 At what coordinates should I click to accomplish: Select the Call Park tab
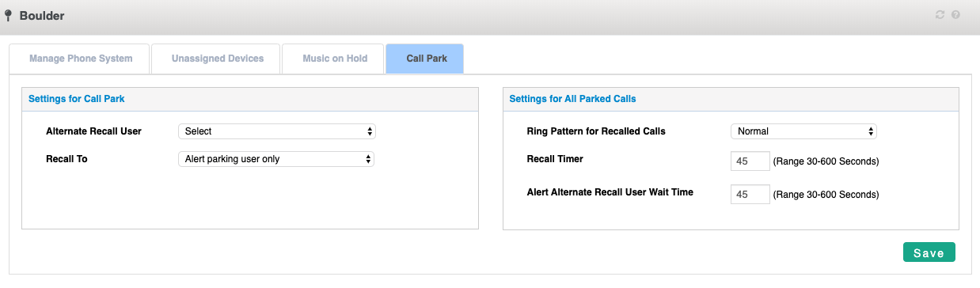[427, 59]
